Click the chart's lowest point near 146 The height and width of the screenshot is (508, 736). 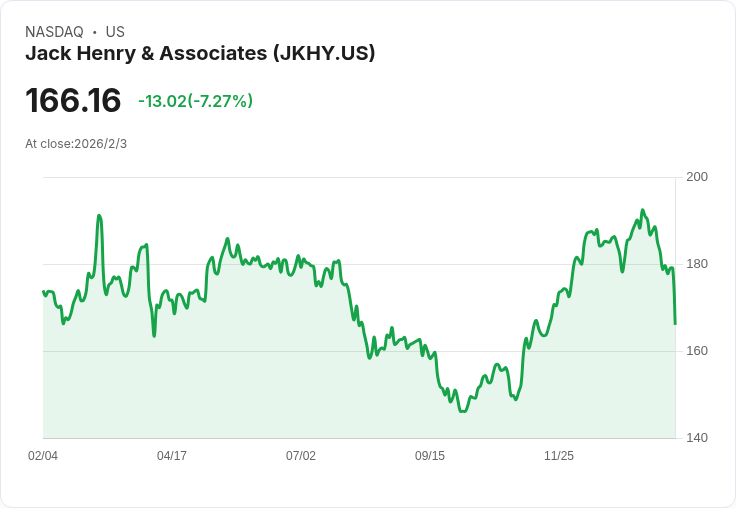tap(462, 411)
